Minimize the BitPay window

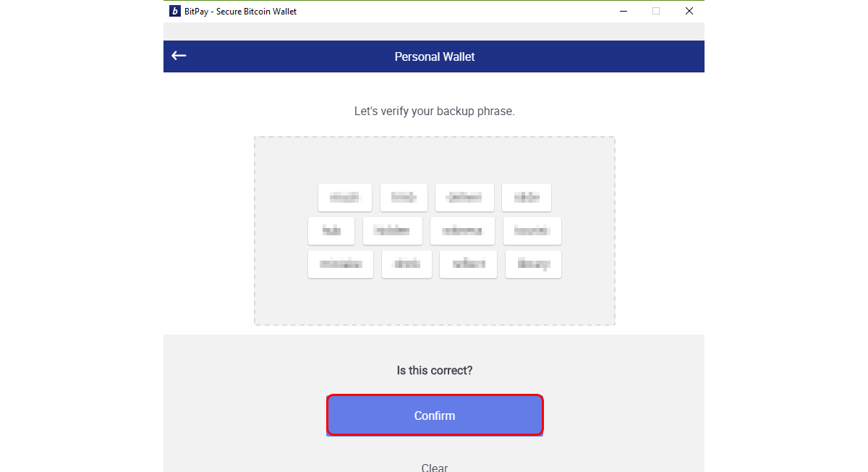[x=623, y=11]
